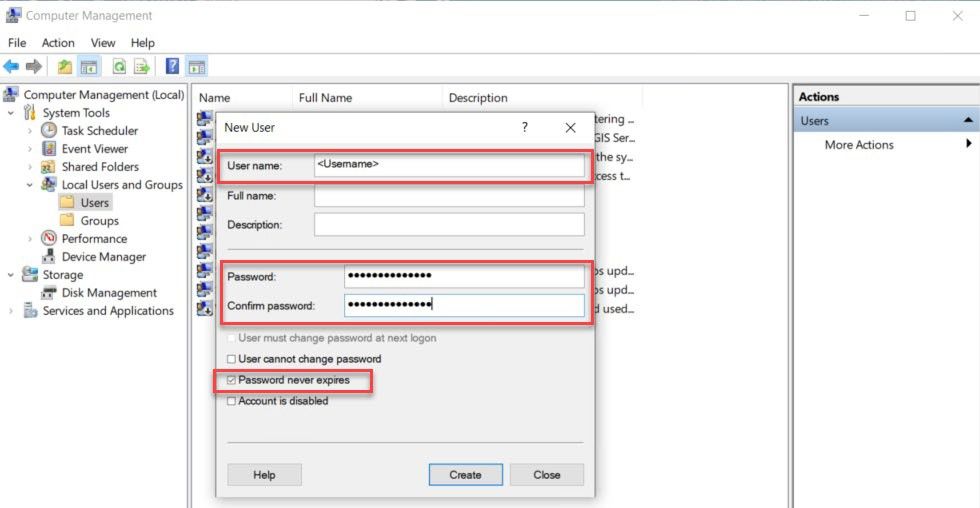This screenshot has height=508, width=980.
Task: Collapse the System Tools tree node
Action: tap(11, 113)
